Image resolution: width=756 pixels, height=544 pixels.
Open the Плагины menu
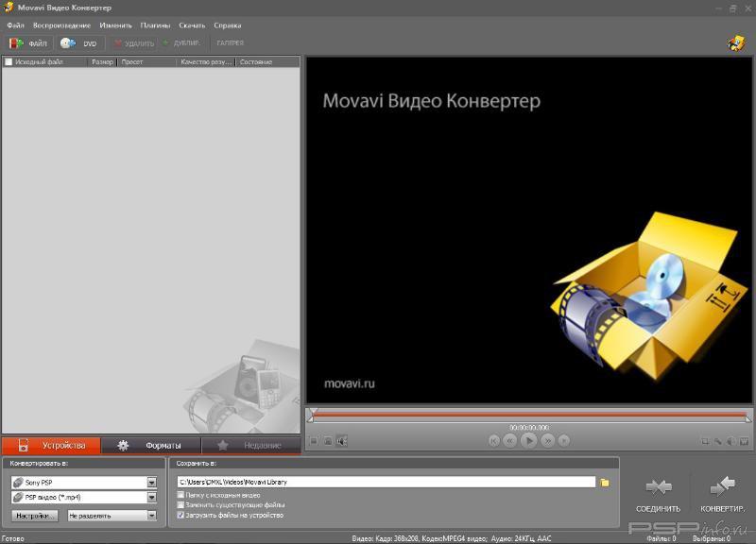click(155, 25)
